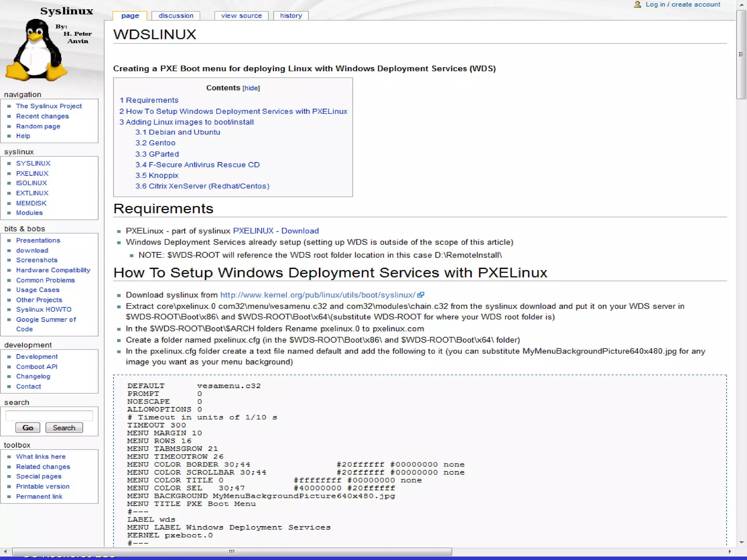The height and width of the screenshot is (560, 747).
Task: Click the vertical scrollbar up arrow
Action: pos(742,5)
